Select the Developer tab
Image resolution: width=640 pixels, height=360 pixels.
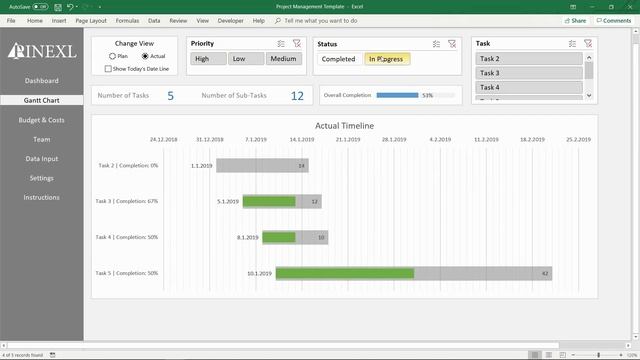tap(231, 20)
